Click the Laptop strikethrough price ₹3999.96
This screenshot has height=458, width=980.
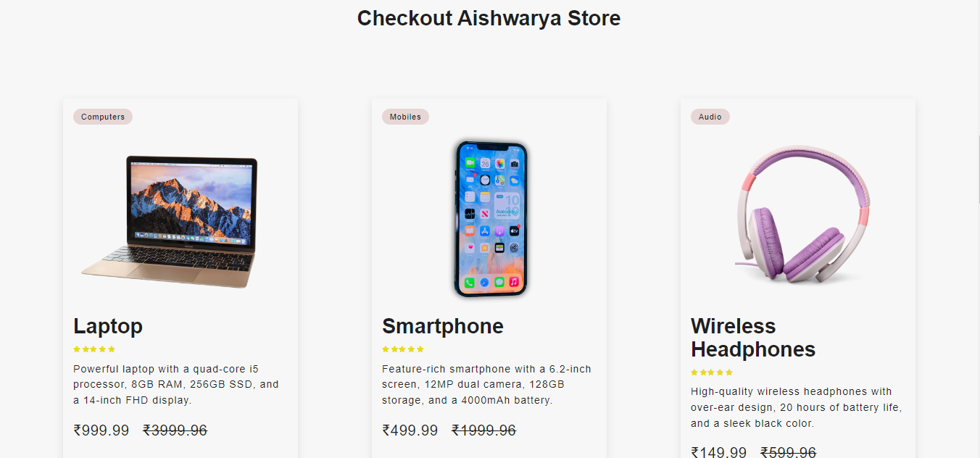(175, 430)
